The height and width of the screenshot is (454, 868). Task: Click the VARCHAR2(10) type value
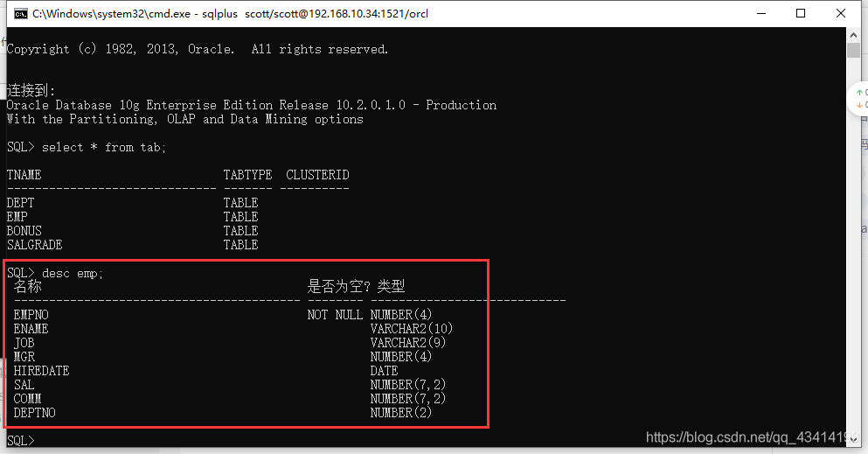[412, 328]
